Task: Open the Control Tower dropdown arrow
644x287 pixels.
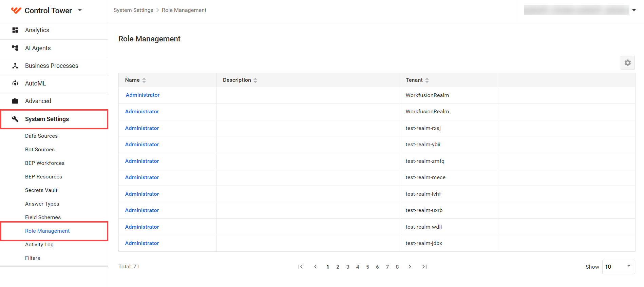Action: 80,10
